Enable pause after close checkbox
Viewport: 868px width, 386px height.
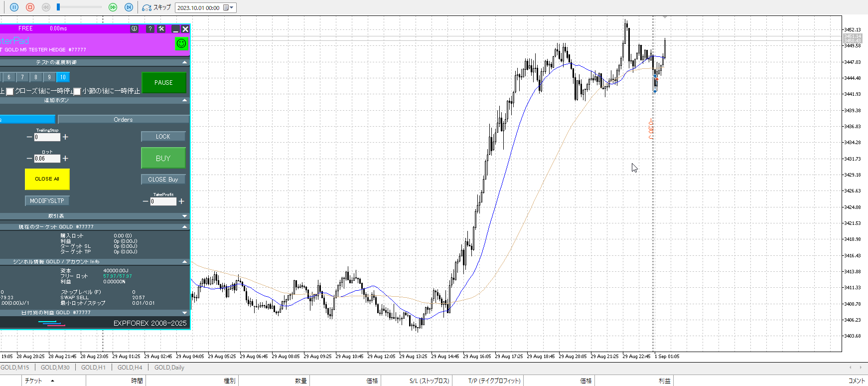[10, 91]
